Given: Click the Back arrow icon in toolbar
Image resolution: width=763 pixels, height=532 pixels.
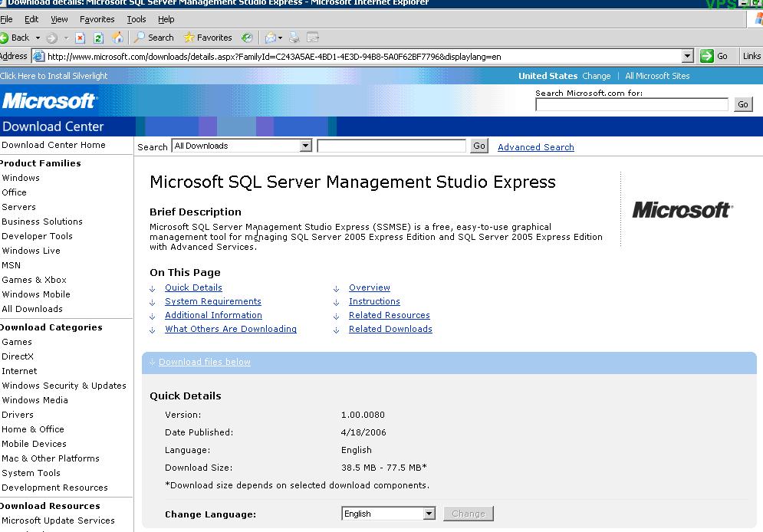Looking at the screenshot, I should 4,38.
